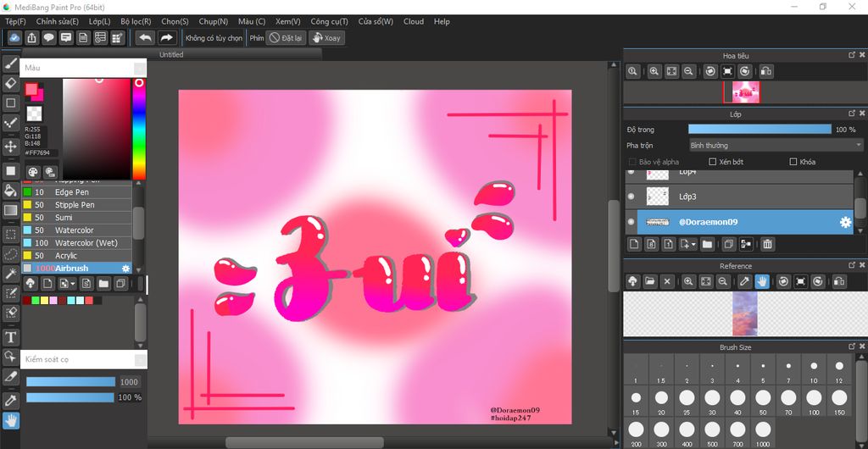The height and width of the screenshot is (449, 868).
Task: Open the Tệp(F) menu
Action: click(15, 21)
